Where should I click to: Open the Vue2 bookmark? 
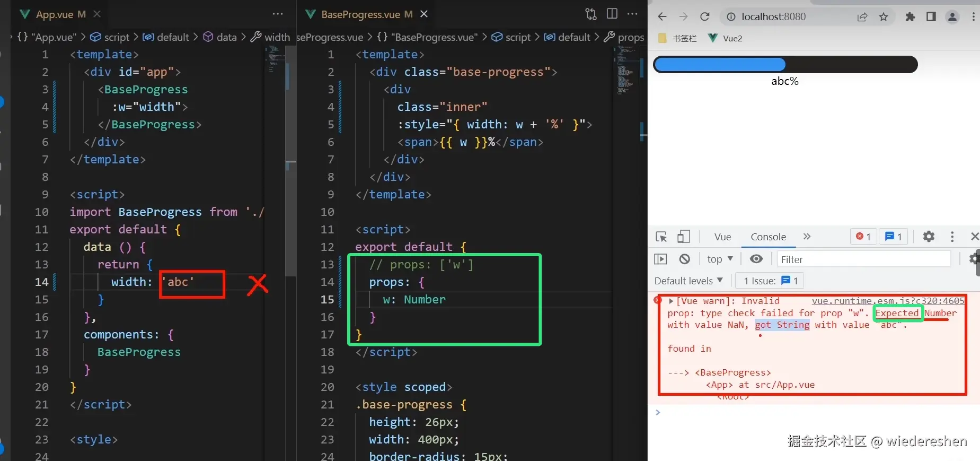tap(726, 38)
